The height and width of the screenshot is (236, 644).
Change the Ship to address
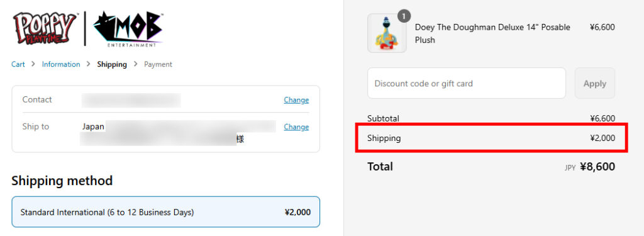[296, 127]
